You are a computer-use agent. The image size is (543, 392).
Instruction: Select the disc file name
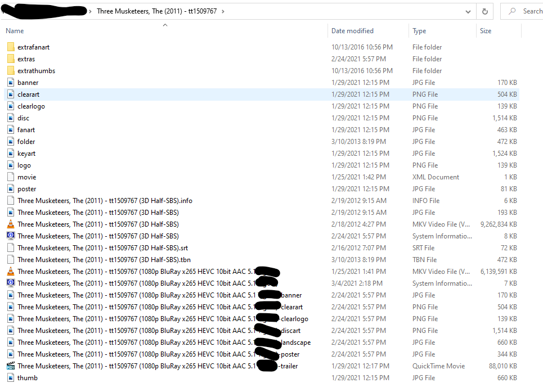[23, 118]
